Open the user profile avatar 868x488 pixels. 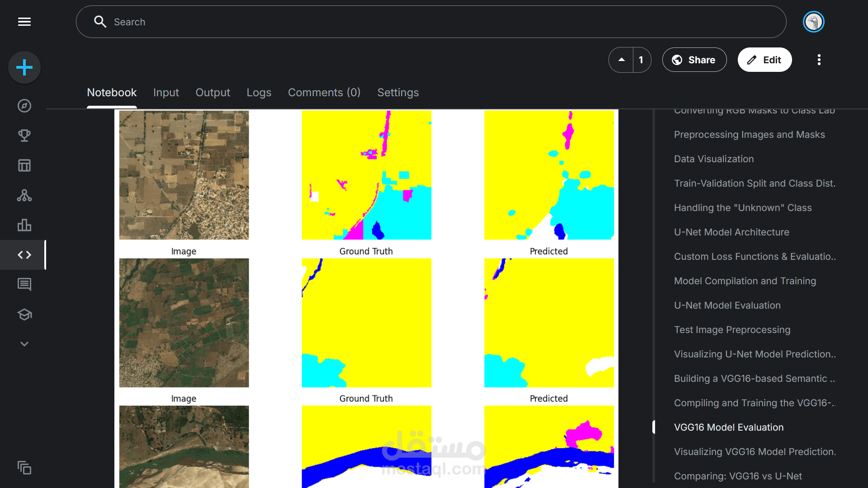click(x=813, y=22)
